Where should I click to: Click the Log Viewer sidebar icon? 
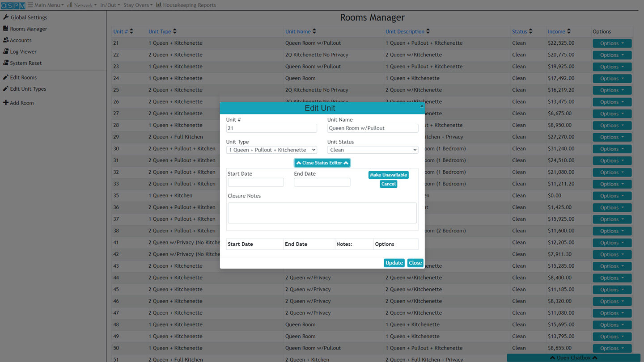6,51
